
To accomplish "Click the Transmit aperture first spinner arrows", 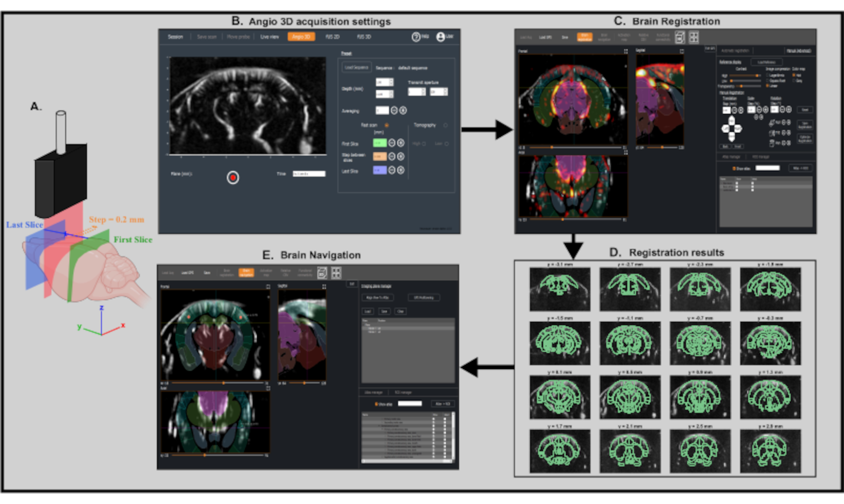I will [x=423, y=91].
